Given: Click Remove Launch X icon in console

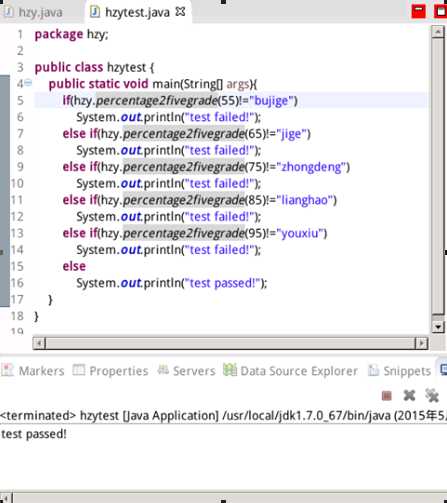Looking at the screenshot, I should pyautogui.click(x=409, y=396).
